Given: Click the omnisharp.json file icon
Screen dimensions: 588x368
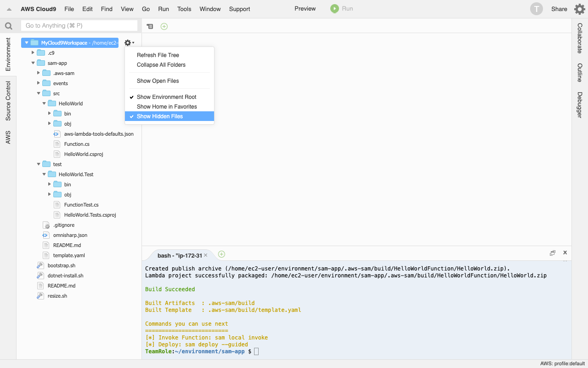Looking at the screenshot, I should coord(45,235).
